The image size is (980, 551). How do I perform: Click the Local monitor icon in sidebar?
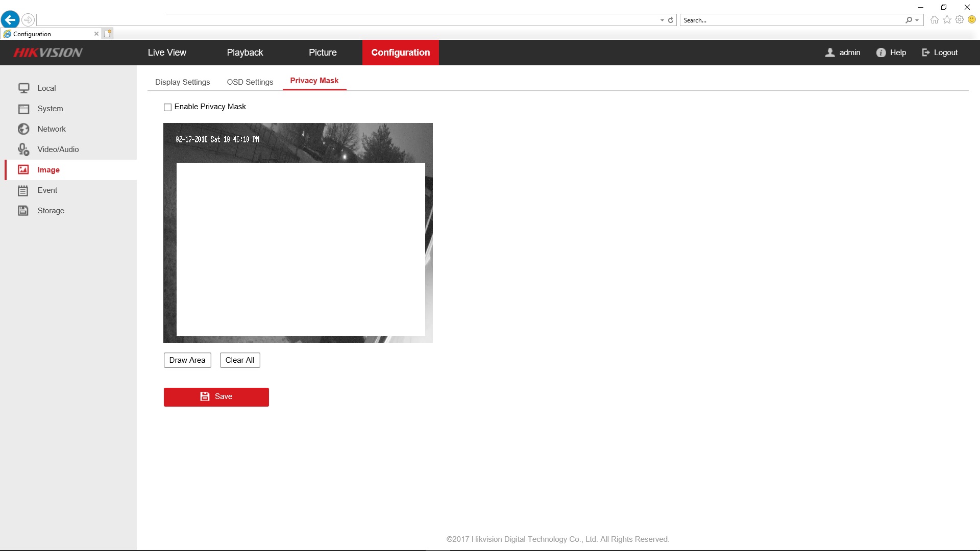(23, 88)
